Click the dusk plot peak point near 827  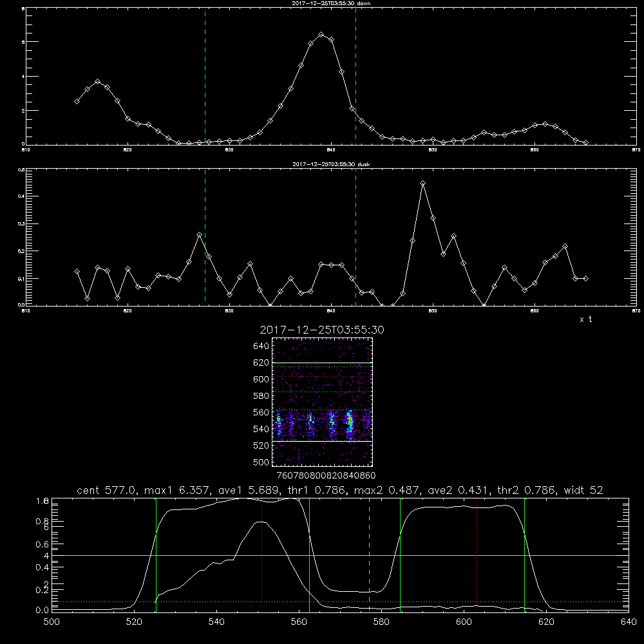coord(200,234)
